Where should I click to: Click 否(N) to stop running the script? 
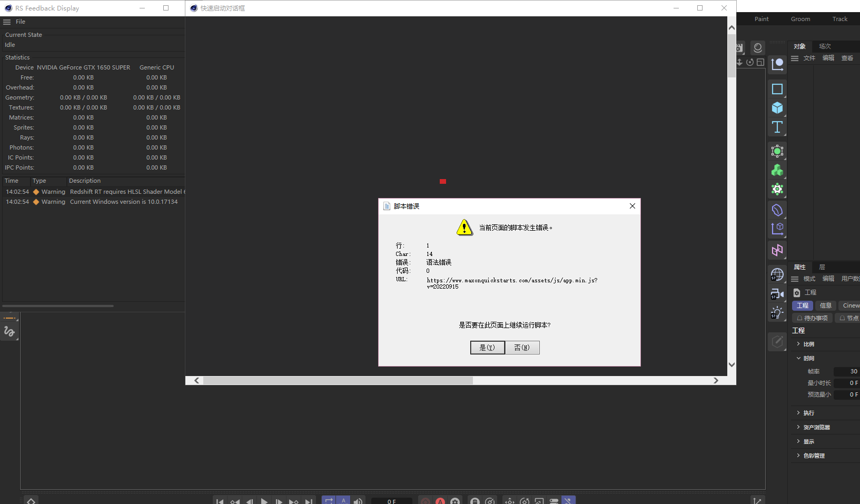[522, 348]
